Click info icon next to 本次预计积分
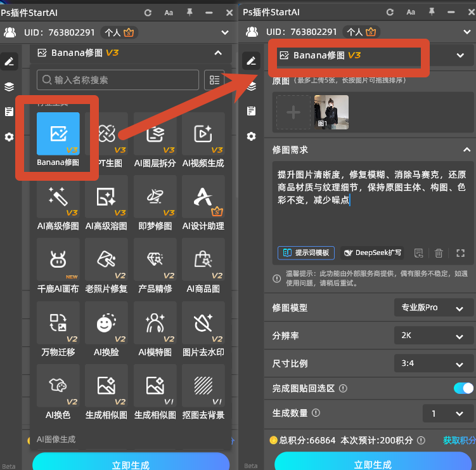Viewport: 476px width, 470px height. (x=421, y=440)
